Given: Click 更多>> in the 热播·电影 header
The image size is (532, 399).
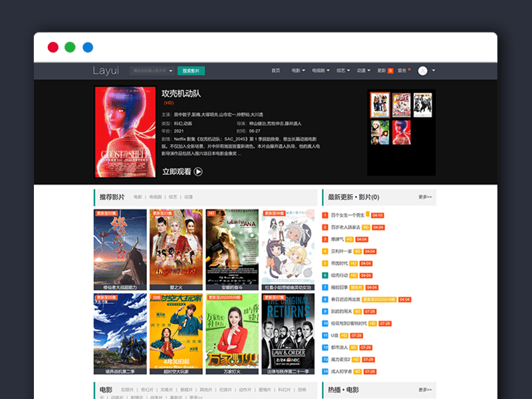Looking at the screenshot, I should click(425, 390).
